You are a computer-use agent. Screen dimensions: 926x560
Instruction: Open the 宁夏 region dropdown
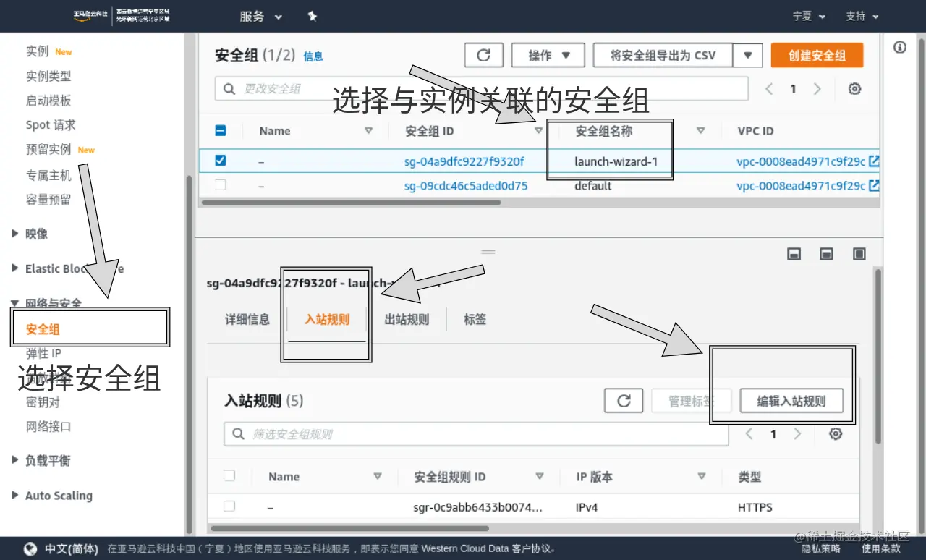tap(809, 16)
